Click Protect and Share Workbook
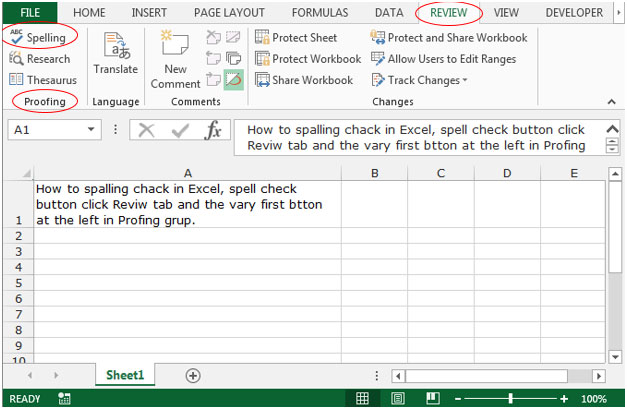The width and height of the screenshot is (627, 409). 449,38
